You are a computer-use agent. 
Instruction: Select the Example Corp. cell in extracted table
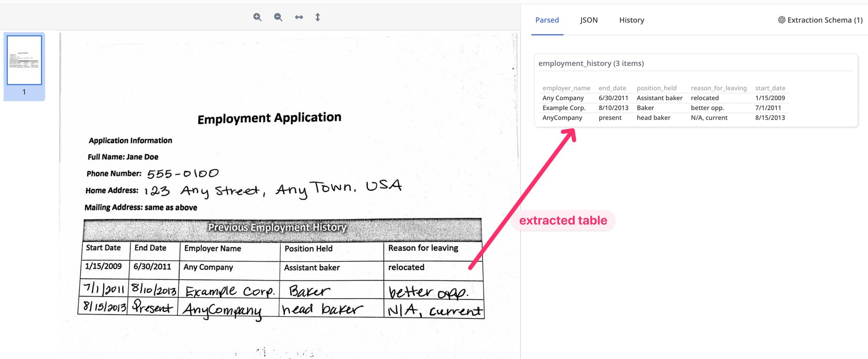pyautogui.click(x=564, y=108)
